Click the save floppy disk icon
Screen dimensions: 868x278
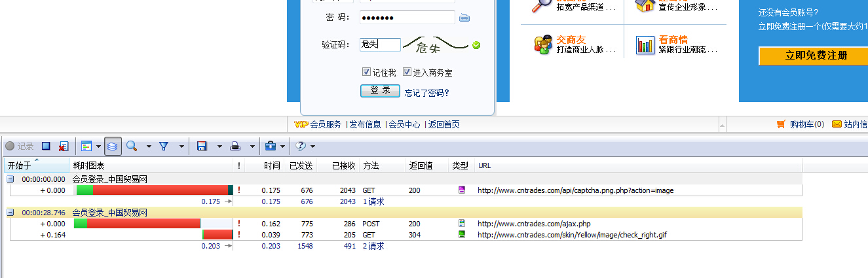(202, 147)
